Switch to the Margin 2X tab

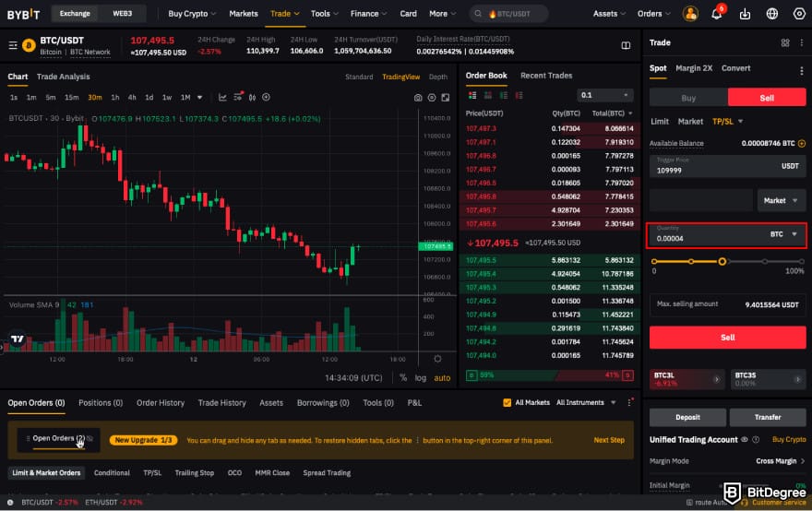pos(694,68)
